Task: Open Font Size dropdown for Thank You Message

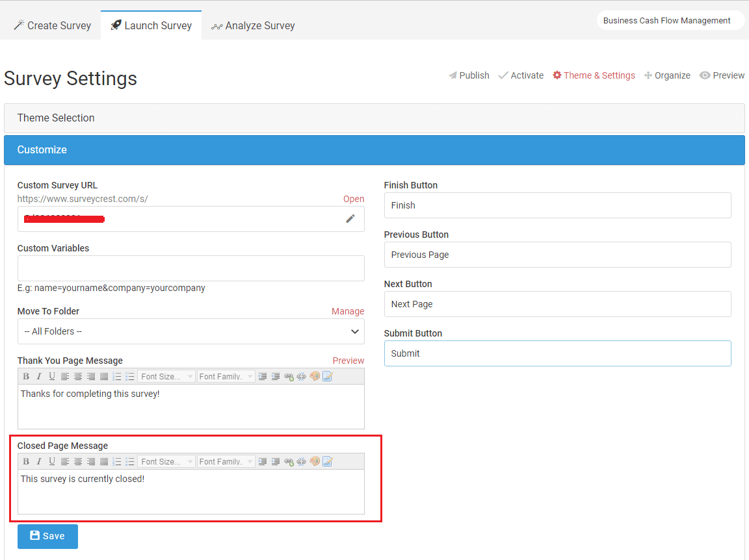Action: tap(166, 377)
